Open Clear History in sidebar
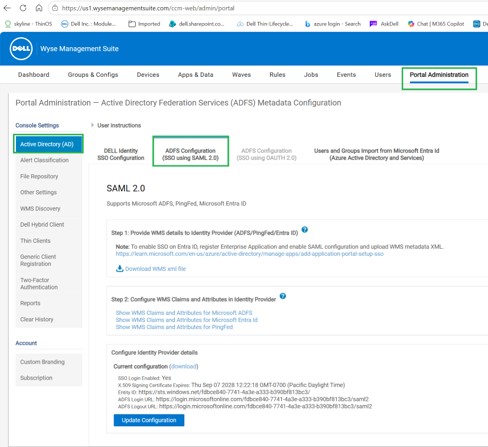Viewport: 488px width, 447px height. click(x=37, y=319)
